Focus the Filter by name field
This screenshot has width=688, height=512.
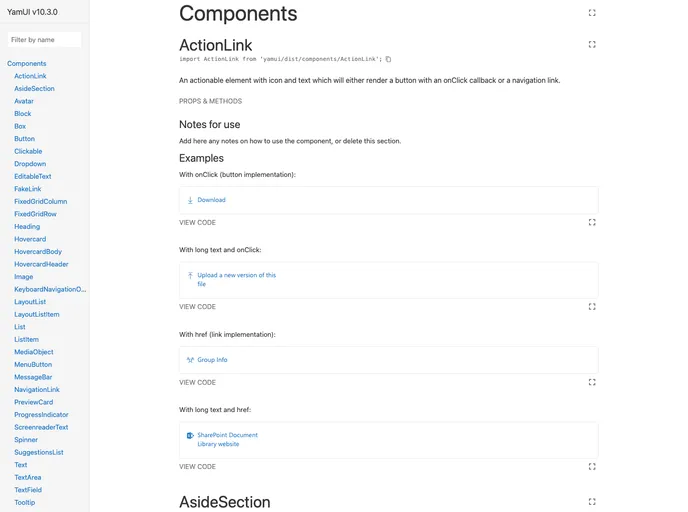coord(44,40)
